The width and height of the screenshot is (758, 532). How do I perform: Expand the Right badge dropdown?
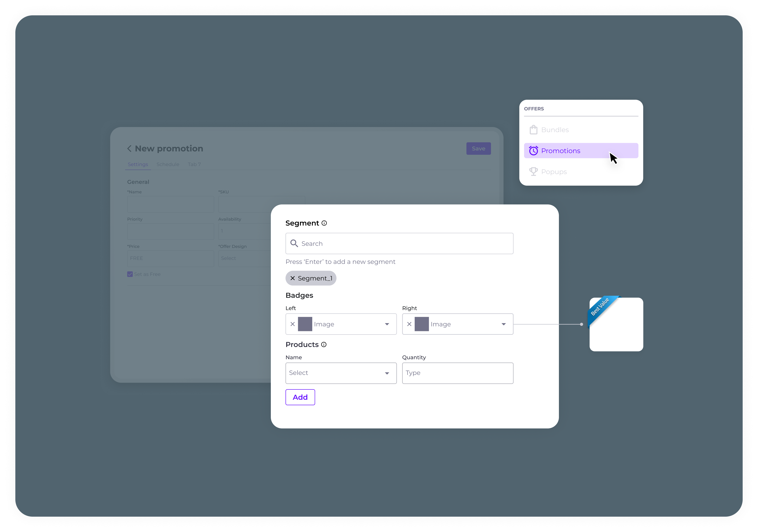click(503, 324)
